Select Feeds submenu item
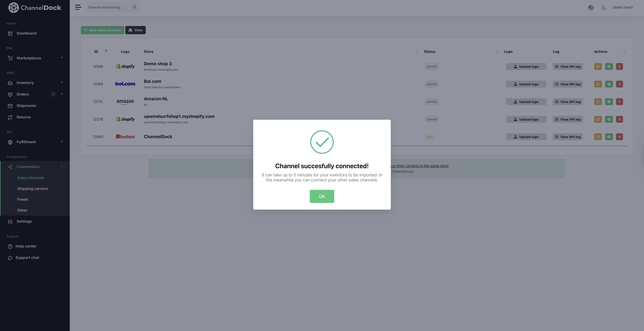This screenshot has width=644, height=331. tap(22, 200)
